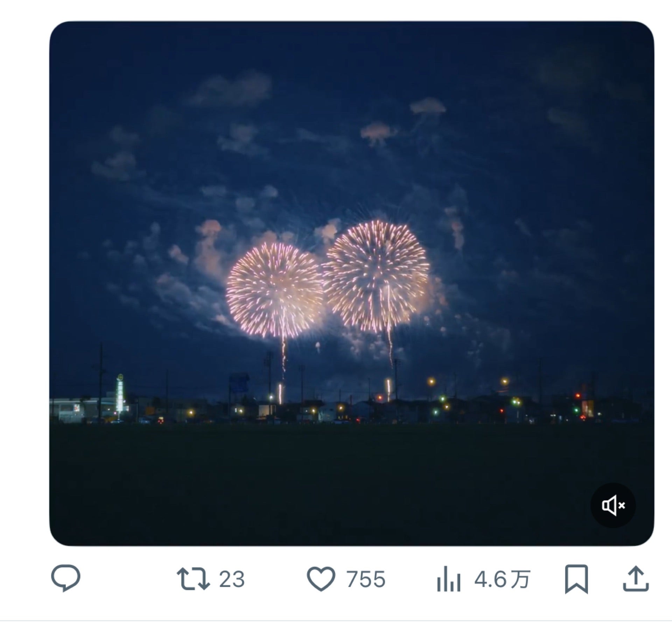Open the 4.6万 views count

point(502,579)
